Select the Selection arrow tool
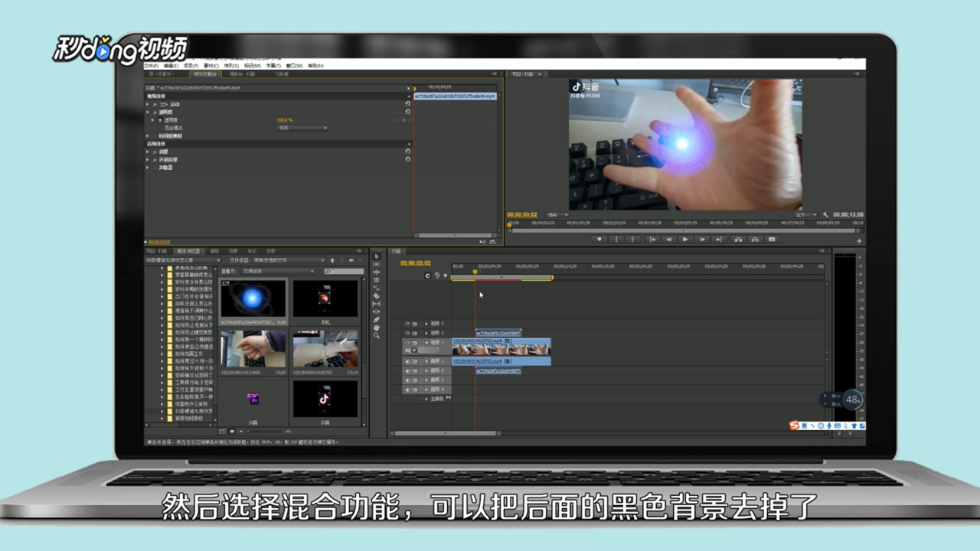The image size is (980, 551). [x=377, y=256]
